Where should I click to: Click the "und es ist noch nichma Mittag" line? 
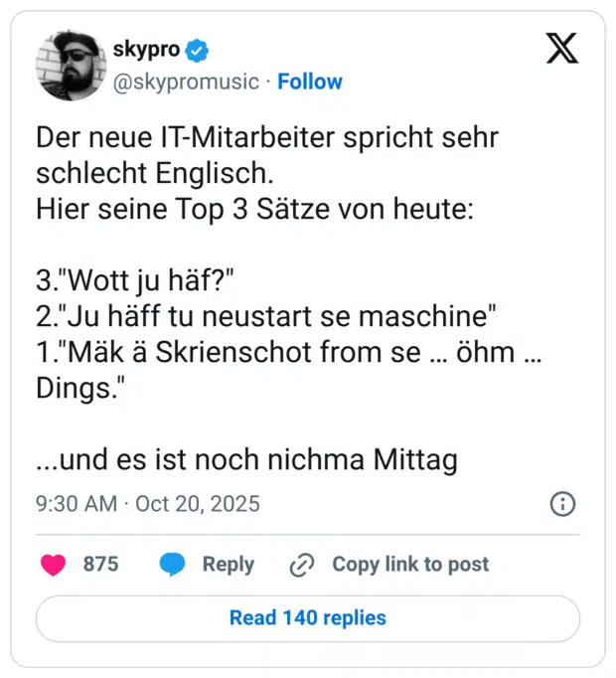(x=245, y=459)
